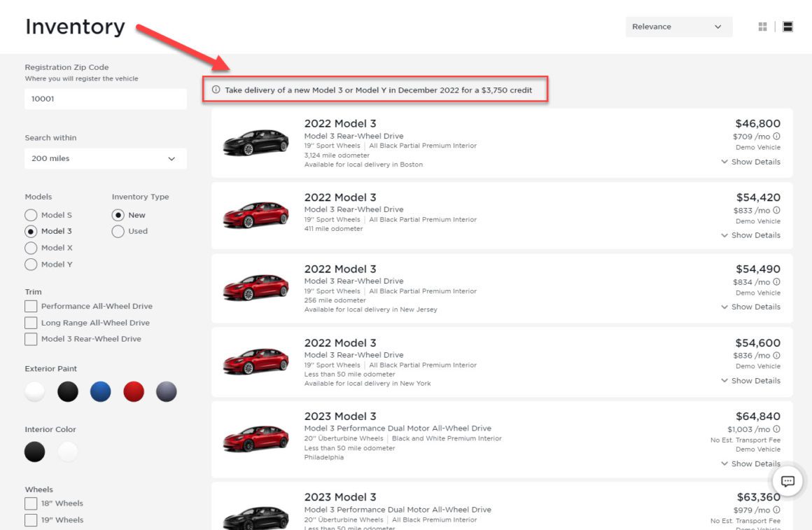812x530 pixels.
Task: Show Details for $54,490 Model 3
Action: (750, 307)
